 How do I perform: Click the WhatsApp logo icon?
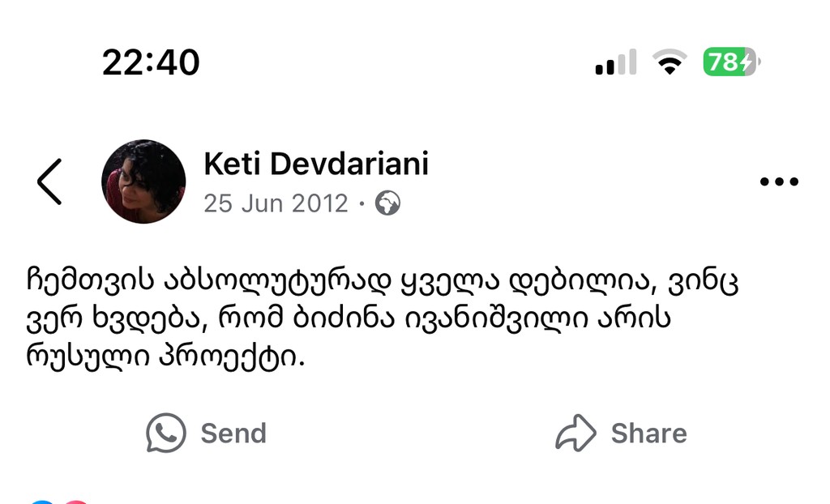(x=166, y=433)
